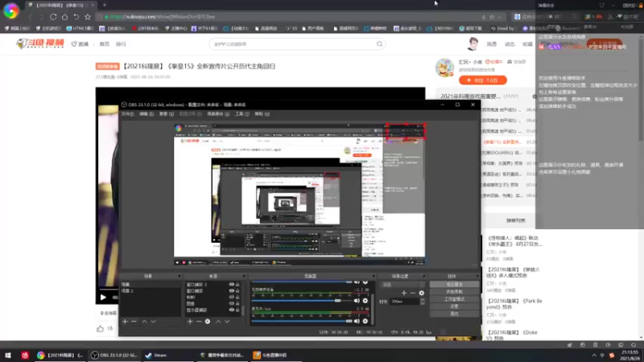Remove selected source with Sources minus icon
Screen dimensions: 644x362
[199, 322]
